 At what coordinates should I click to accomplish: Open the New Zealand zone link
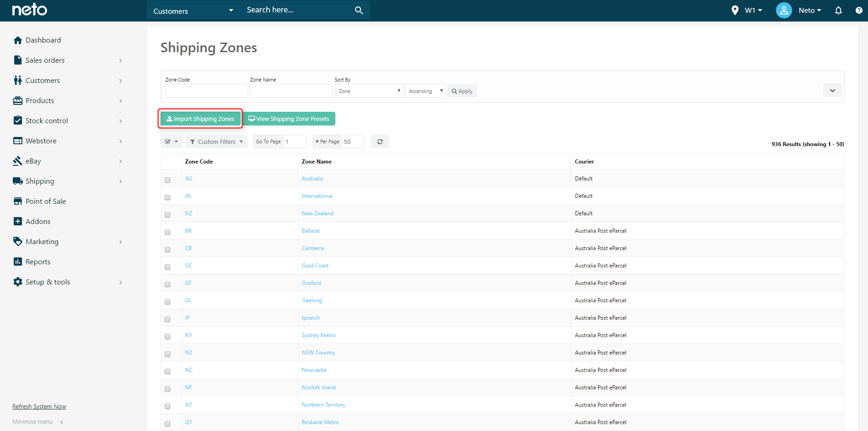(318, 213)
